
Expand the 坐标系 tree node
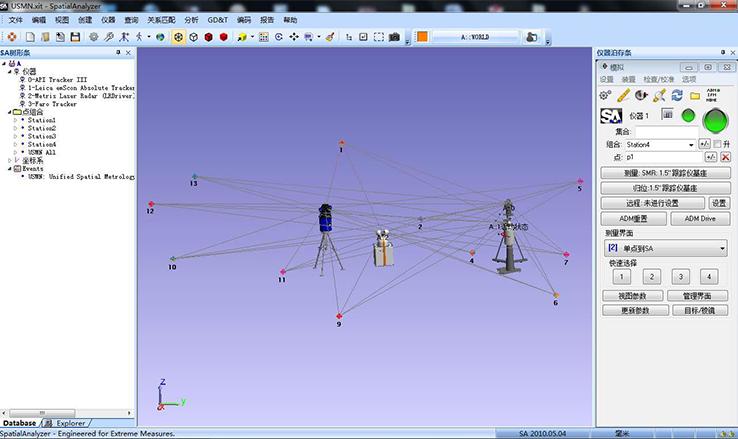9,160
